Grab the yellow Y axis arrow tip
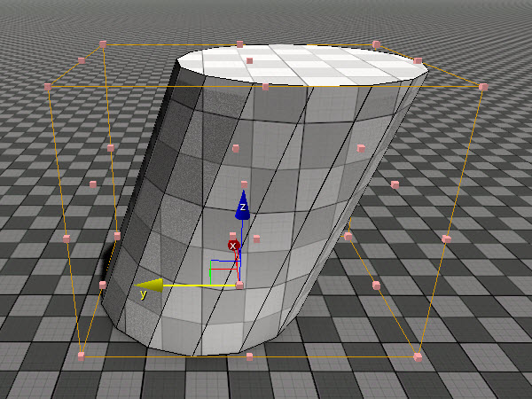 149,286
